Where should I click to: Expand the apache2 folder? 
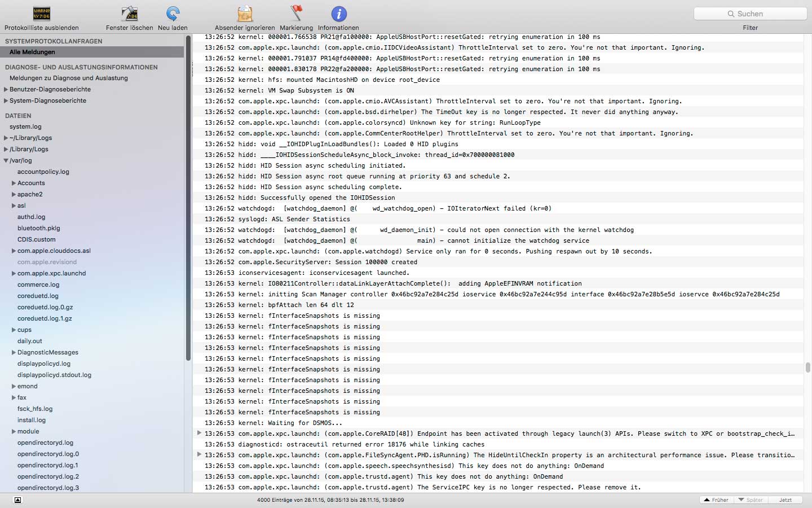click(14, 194)
